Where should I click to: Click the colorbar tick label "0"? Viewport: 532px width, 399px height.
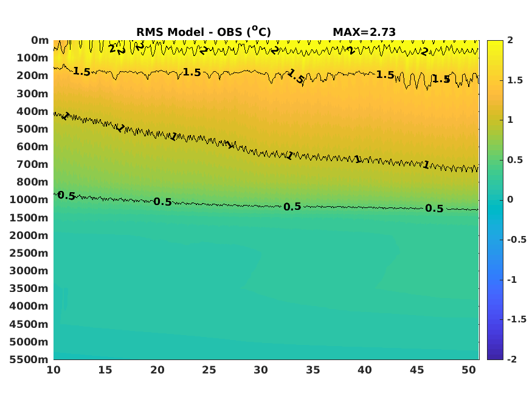click(x=510, y=200)
